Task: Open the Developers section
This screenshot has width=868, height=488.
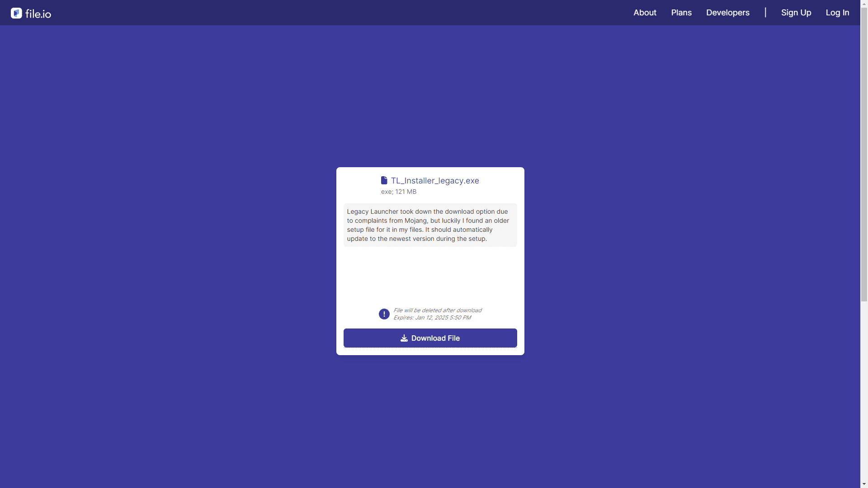Action: 727,13
